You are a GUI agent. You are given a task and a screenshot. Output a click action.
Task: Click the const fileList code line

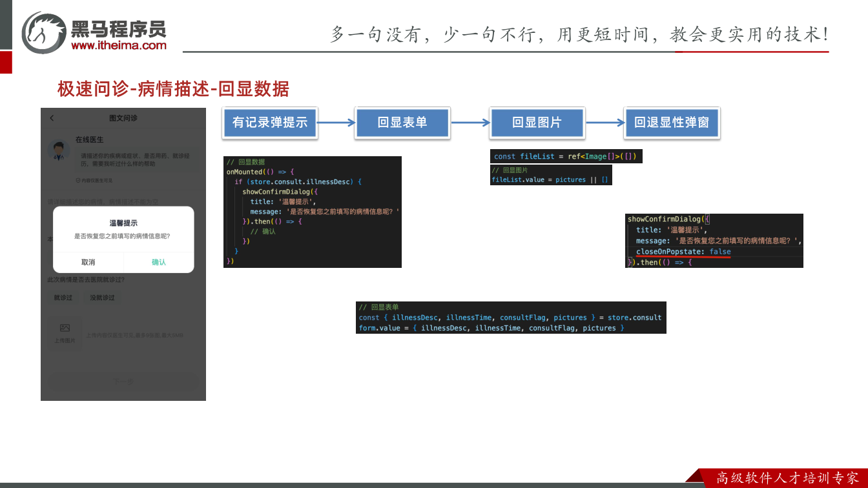(x=566, y=156)
